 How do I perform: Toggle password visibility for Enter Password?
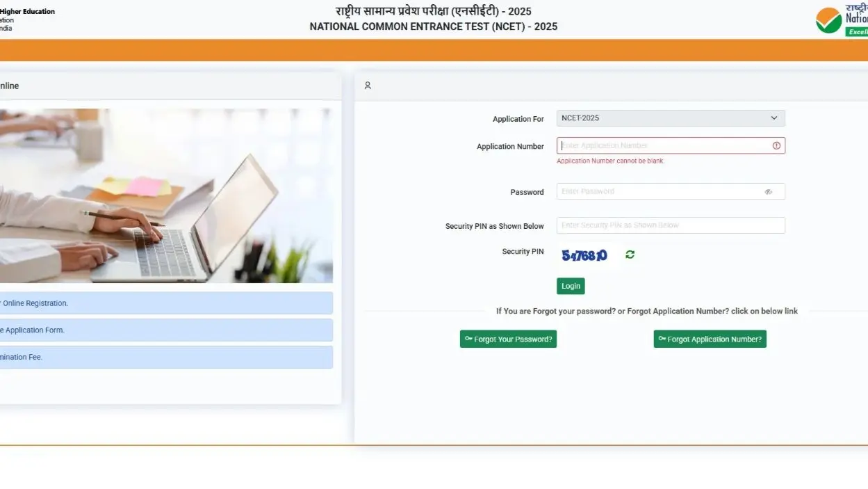click(x=769, y=191)
